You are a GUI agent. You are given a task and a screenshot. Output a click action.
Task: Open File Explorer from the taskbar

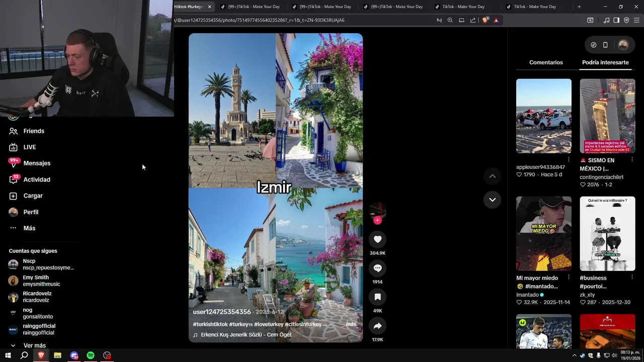pos(57,355)
